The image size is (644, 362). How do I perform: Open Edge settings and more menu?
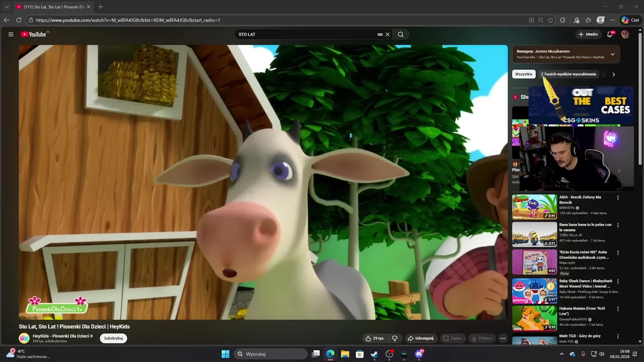pos(612,20)
